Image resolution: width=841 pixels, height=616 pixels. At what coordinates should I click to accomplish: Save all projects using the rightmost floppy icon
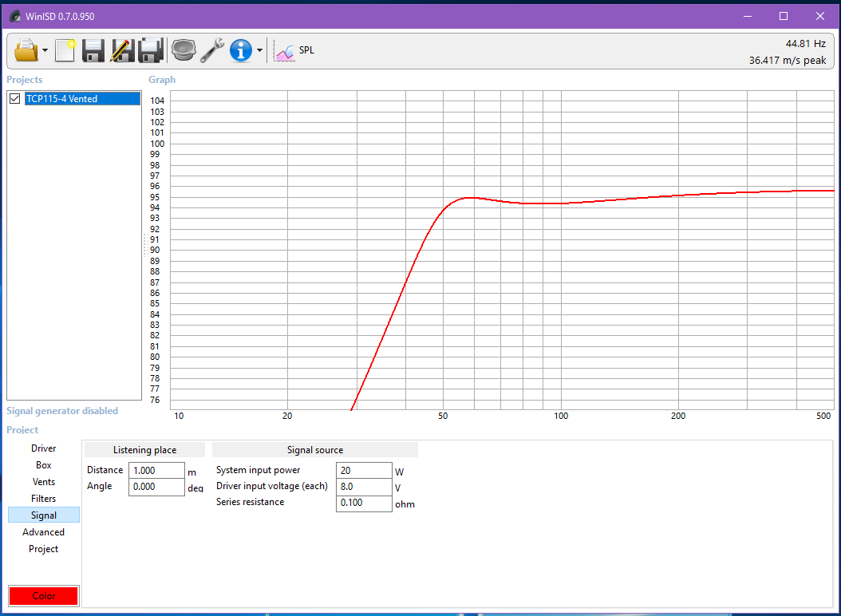[151, 50]
